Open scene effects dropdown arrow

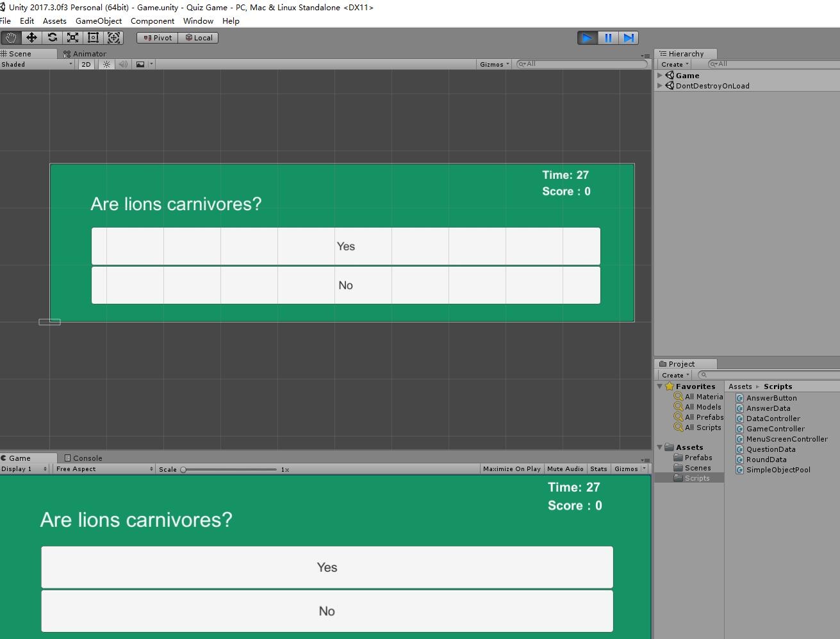tap(151, 64)
